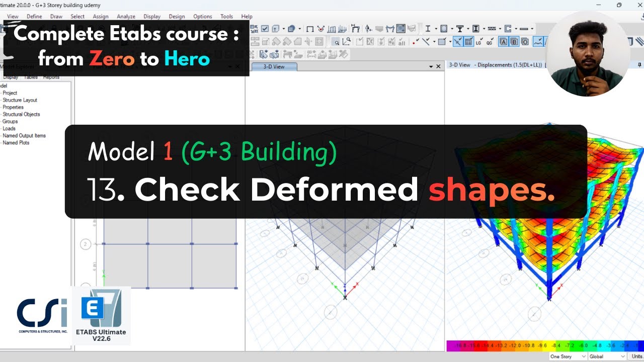Click the concrete frame design icon
This screenshot has height=362, width=644.
coord(444,29)
